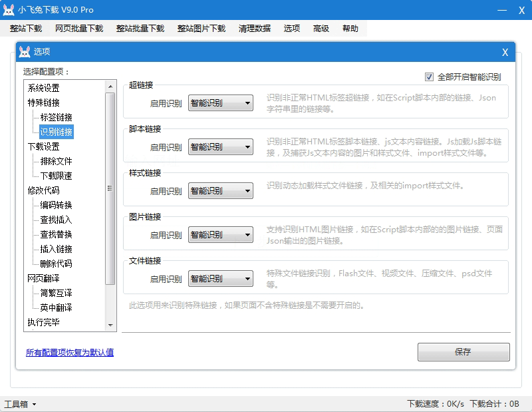Open the 图片链接 启用识别 dropdown
This screenshot has width=532, height=412.
[221, 235]
